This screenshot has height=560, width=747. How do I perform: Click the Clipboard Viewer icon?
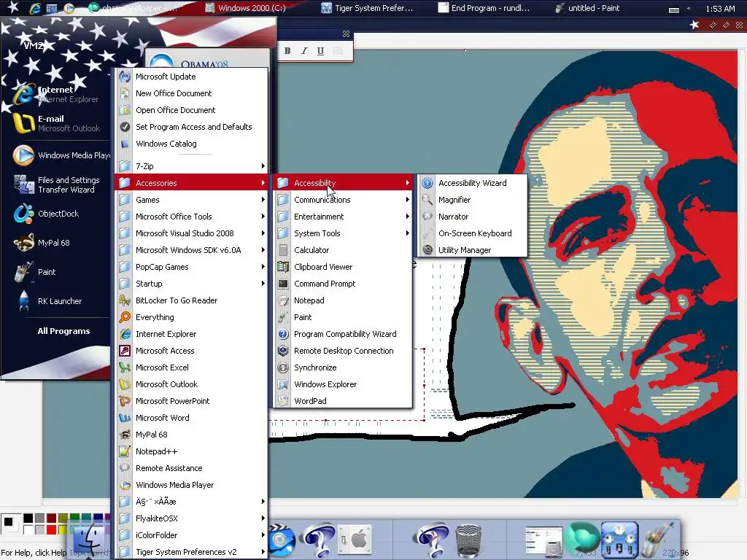pyautogui.click(x=283, y=267)
